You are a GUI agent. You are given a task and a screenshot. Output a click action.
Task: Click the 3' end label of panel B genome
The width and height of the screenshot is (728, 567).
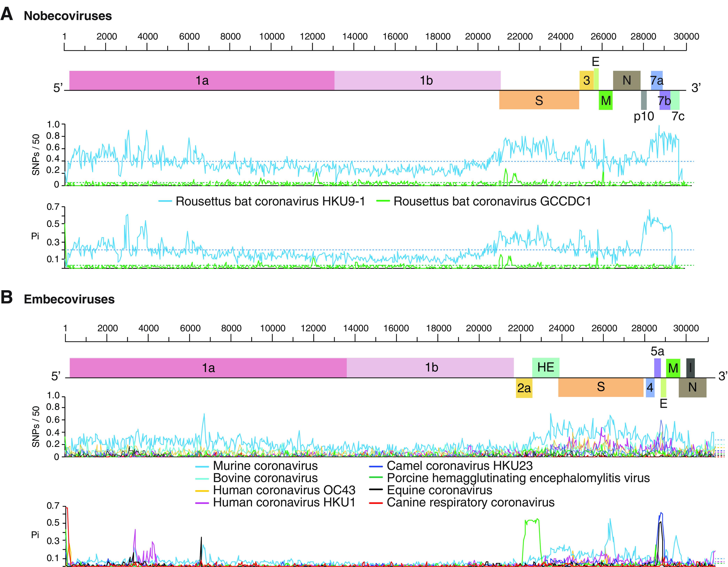(723, 376)
